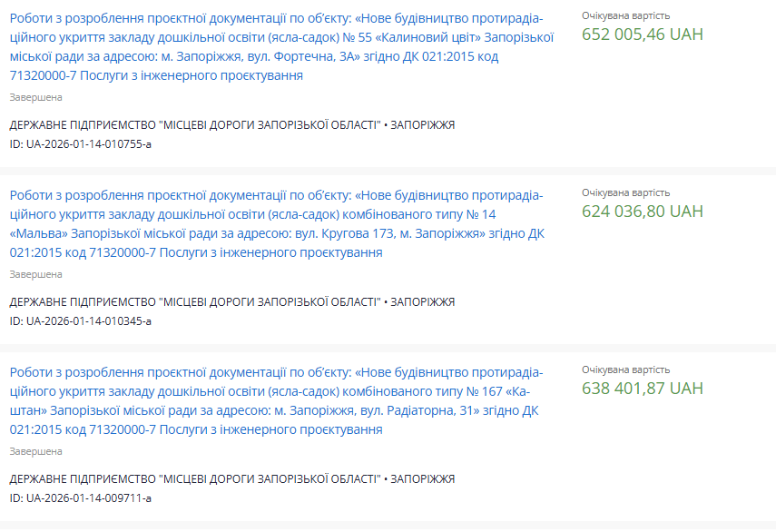
Task: Click tender ID UA-2026-01-14-010755-a
Action: click(81, 143)
